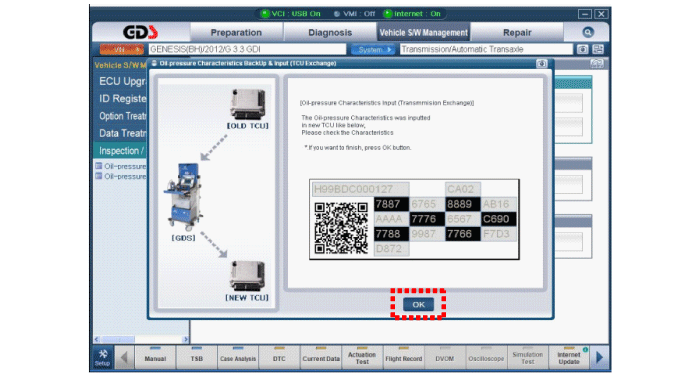The image size is (700, 377).
Task: Click the blue System selector button
Action: click(x=372, y=49)
